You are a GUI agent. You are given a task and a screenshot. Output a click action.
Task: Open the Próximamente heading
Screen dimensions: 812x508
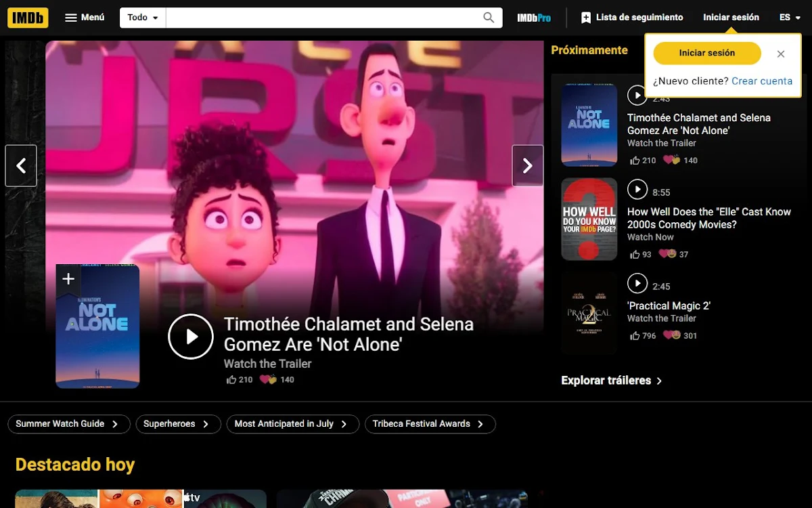click(589, 50)
